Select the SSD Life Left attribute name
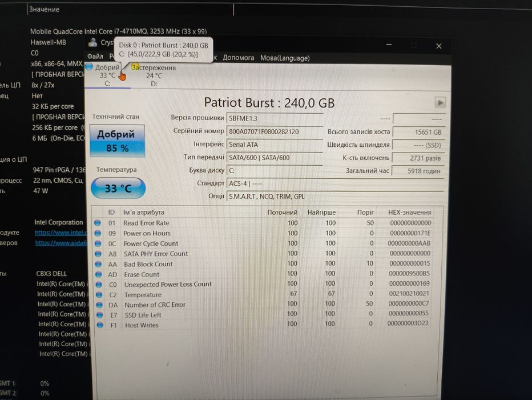Viewport: 532px width, 400px height. click(143, 315)
